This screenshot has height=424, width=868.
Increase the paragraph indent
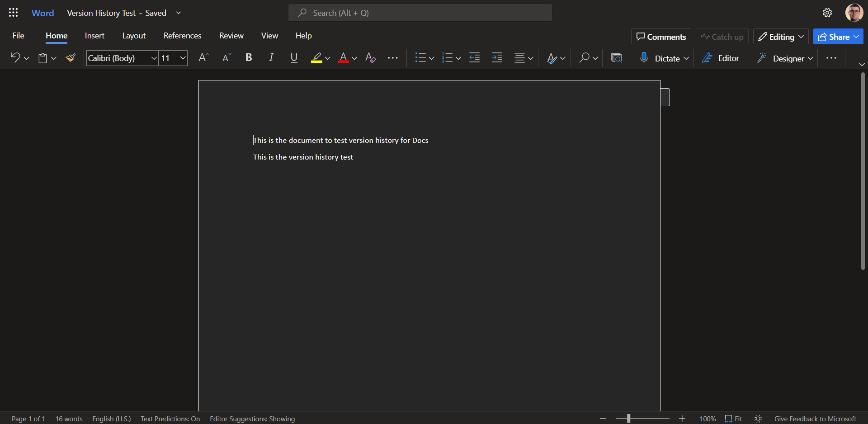(497, 58)
